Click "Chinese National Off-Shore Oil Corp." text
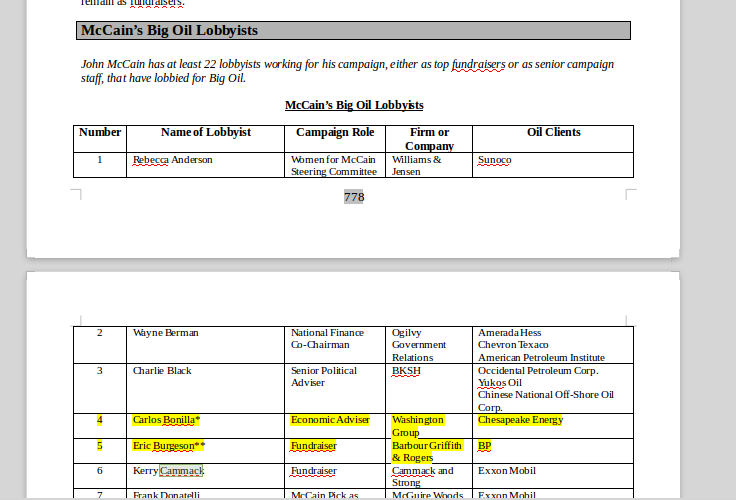Screen dimensions: 736x500 pyautogui.click(x=545, y=401)
